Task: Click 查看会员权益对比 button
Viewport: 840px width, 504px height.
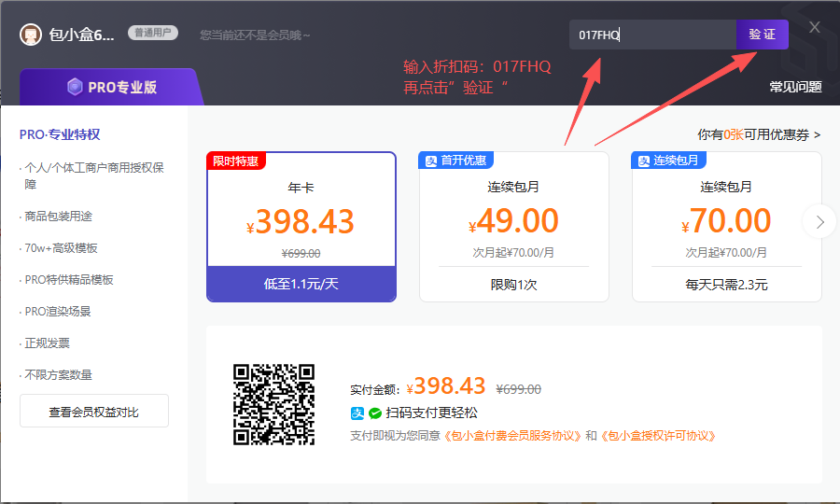Action: tap(93, 412)
